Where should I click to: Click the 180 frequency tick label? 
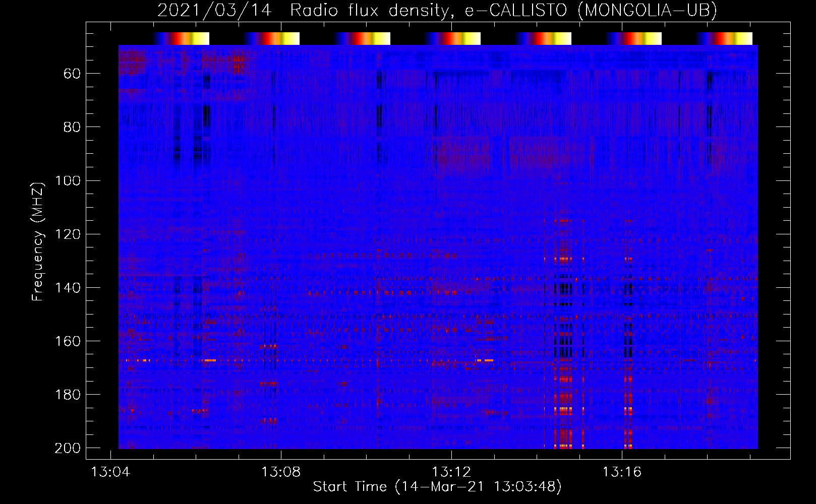click(x=68, y=395)
